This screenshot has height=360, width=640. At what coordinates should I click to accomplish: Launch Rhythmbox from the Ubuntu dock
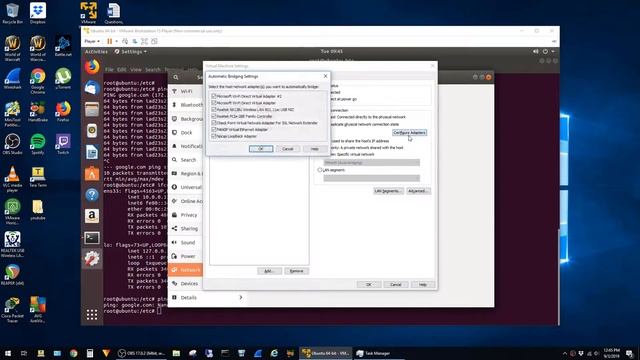[92, 131]
